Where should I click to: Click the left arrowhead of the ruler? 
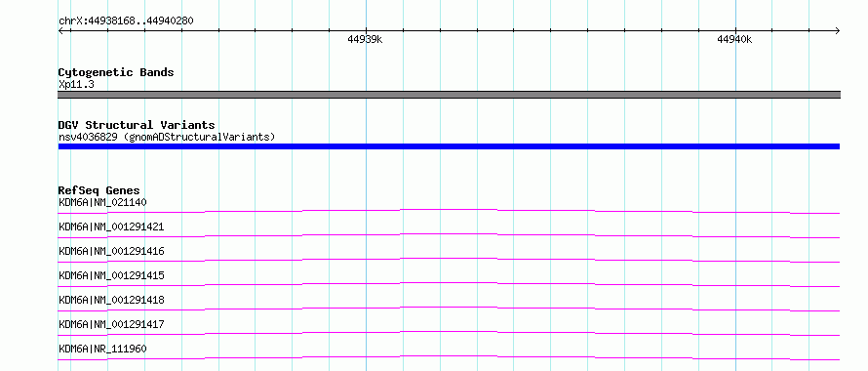coord(61,30)
